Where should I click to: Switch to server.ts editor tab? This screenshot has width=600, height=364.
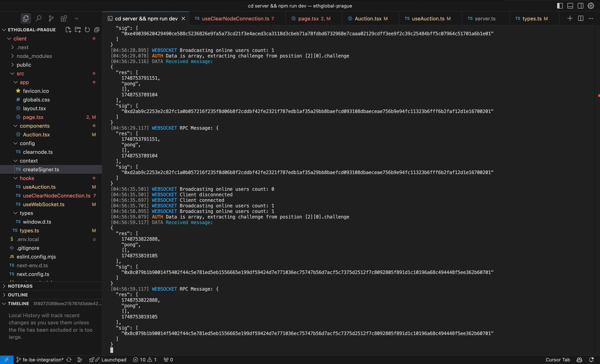[485, 18]
